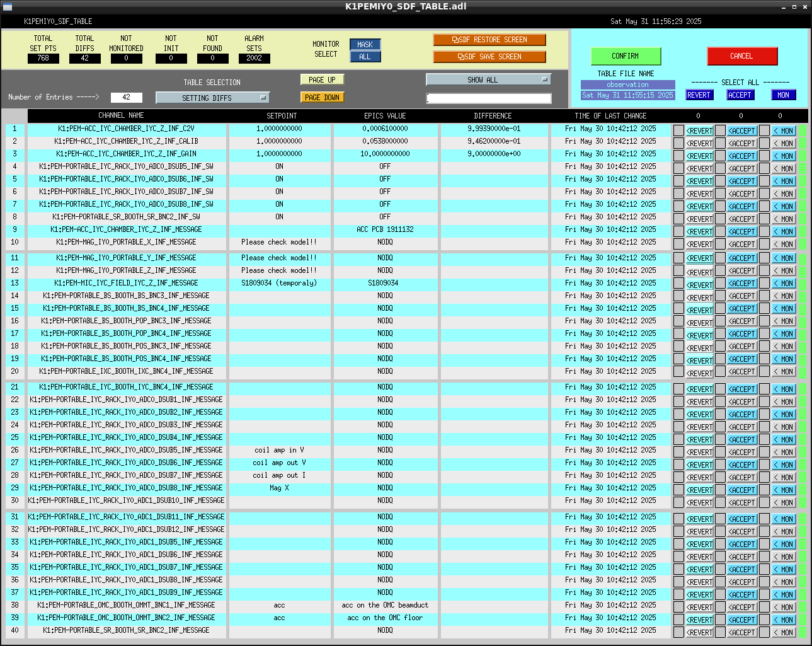Choose ALL under Monitor Select

point(365,57)
